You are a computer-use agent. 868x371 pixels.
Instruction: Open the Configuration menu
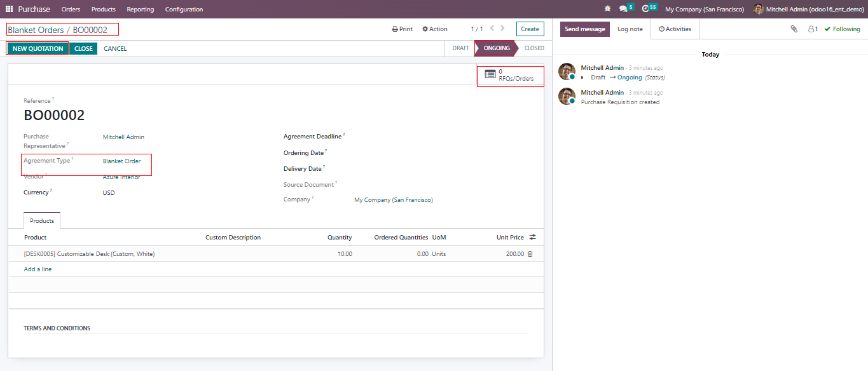point(184,10)
